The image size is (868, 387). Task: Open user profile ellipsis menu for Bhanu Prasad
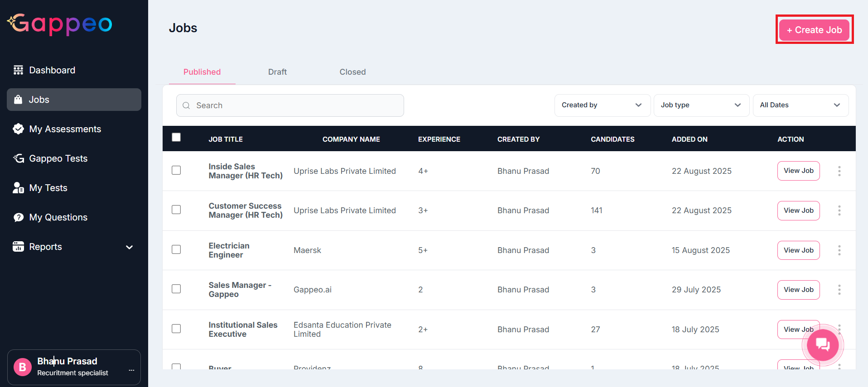(131, 370)
